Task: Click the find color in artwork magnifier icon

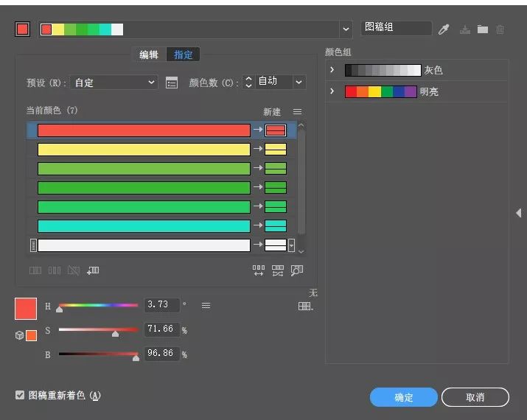Action: pos(297,270)
